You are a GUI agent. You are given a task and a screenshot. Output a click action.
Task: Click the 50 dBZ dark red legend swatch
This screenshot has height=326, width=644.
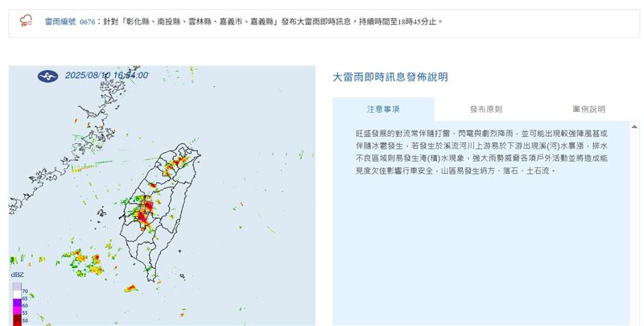(x=17, y=320)
